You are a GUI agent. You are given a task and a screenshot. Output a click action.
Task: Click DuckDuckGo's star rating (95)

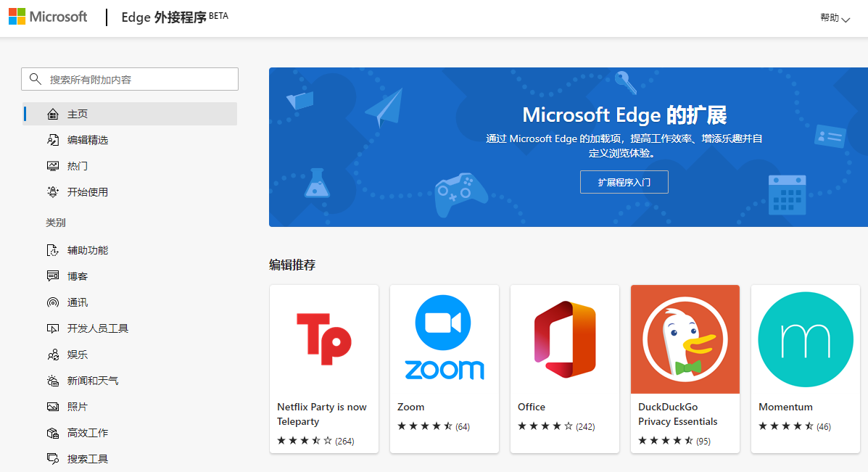pos(674,440)
